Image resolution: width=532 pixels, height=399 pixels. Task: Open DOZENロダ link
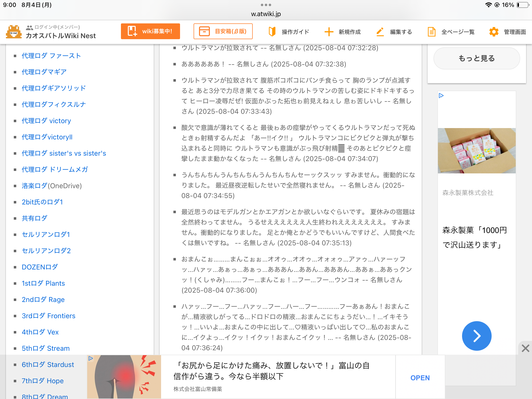tap(40, 267)
